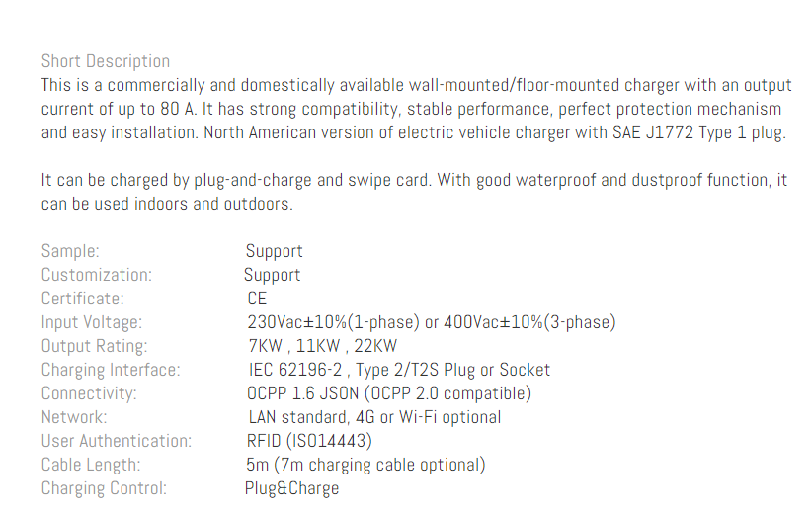The height and width of the screenshot is (517, 812).
Task: Click the User Authentication label
Action: (x=117, y=441)
